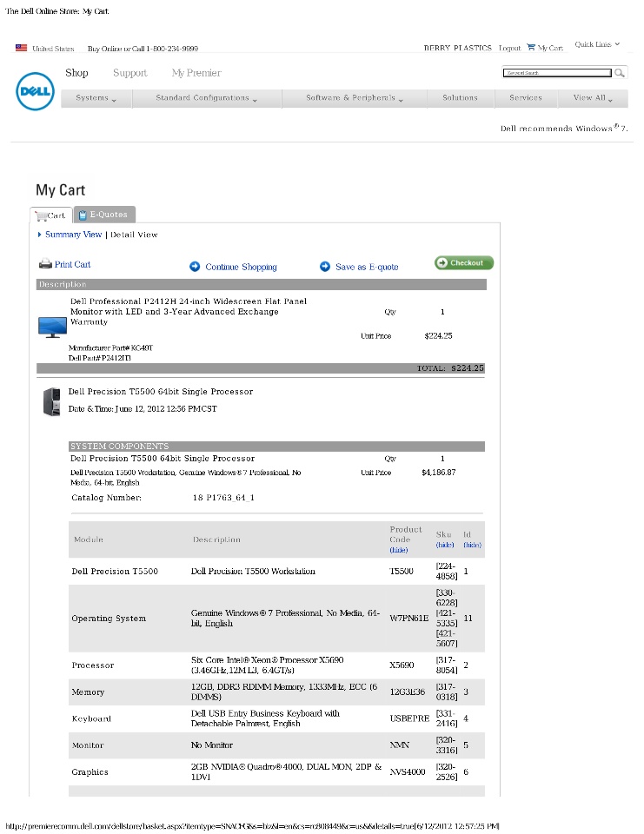Click the Detail View text
This screenshot has width=644, height=834.
pos(134,235)
